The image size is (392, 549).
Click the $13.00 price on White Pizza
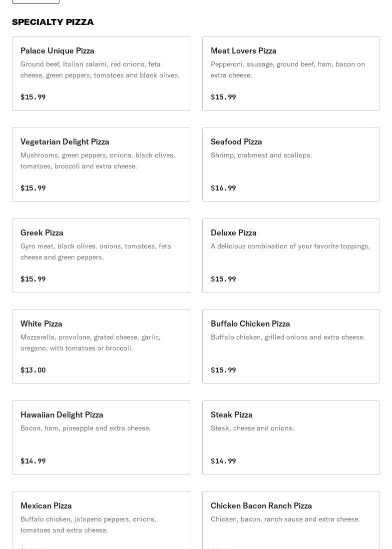tap(33, 370)
